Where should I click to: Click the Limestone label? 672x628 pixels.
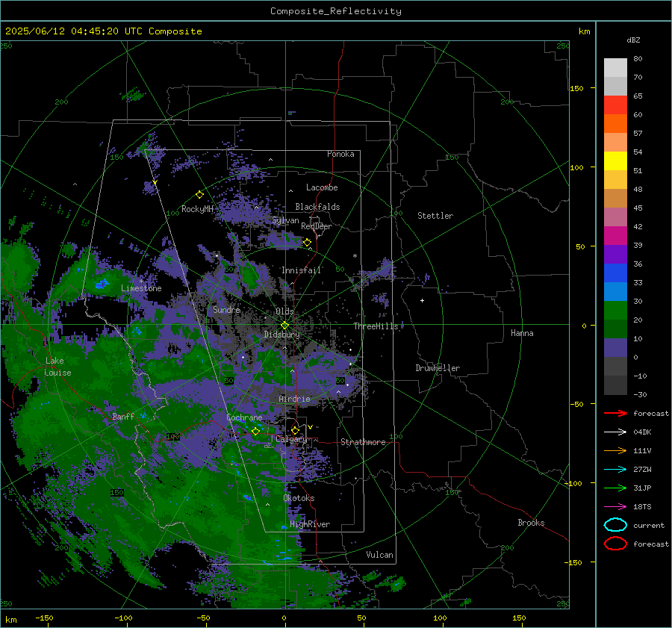[x=141, y=288]
